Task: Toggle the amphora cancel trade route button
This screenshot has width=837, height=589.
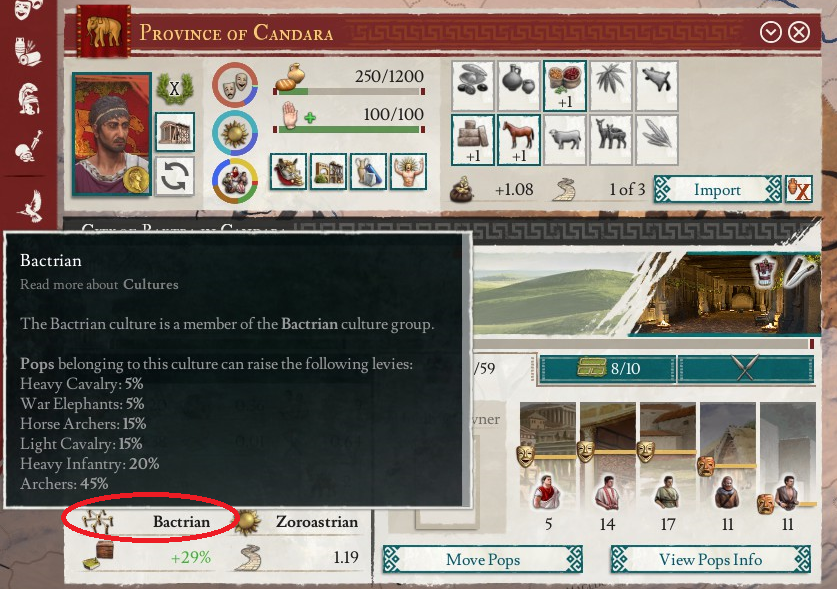Action: (799, 190)
